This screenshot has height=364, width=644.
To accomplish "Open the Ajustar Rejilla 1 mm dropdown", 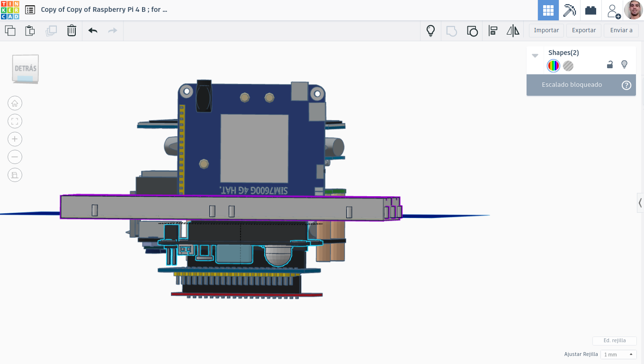I will (x=618, y=355).
